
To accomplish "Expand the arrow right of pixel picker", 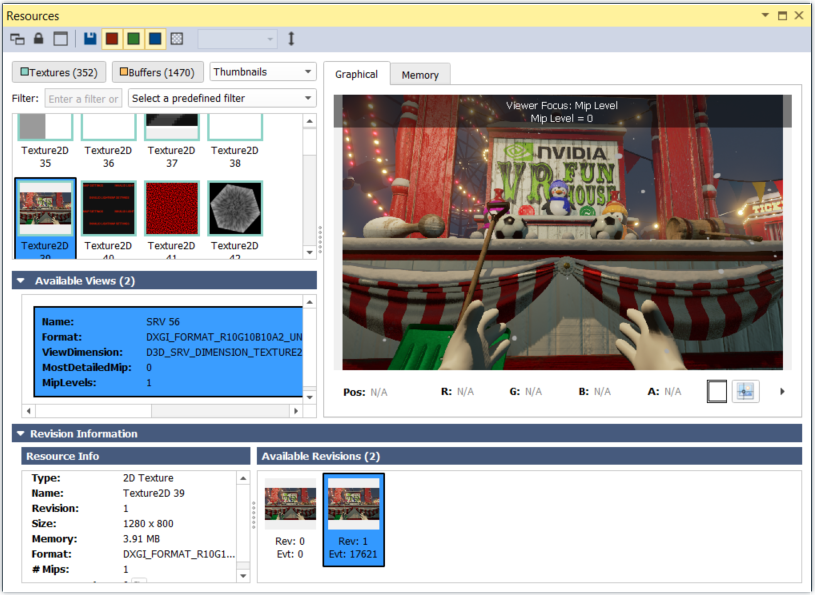I will (782, 392).
